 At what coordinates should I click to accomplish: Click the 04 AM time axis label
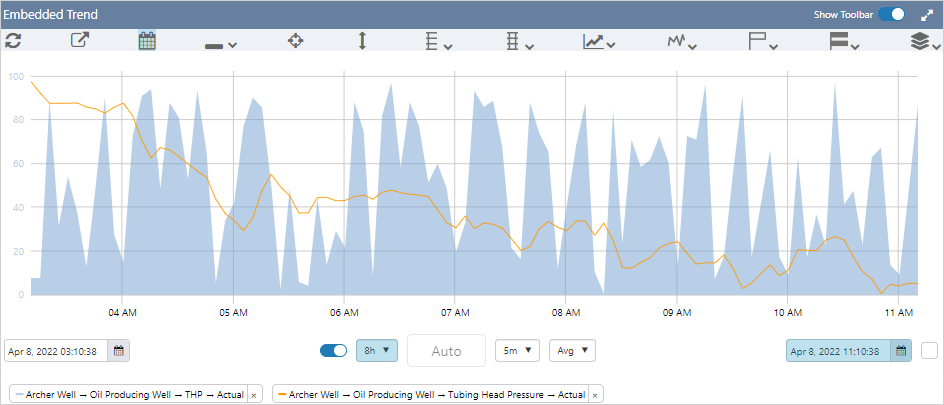122,312
